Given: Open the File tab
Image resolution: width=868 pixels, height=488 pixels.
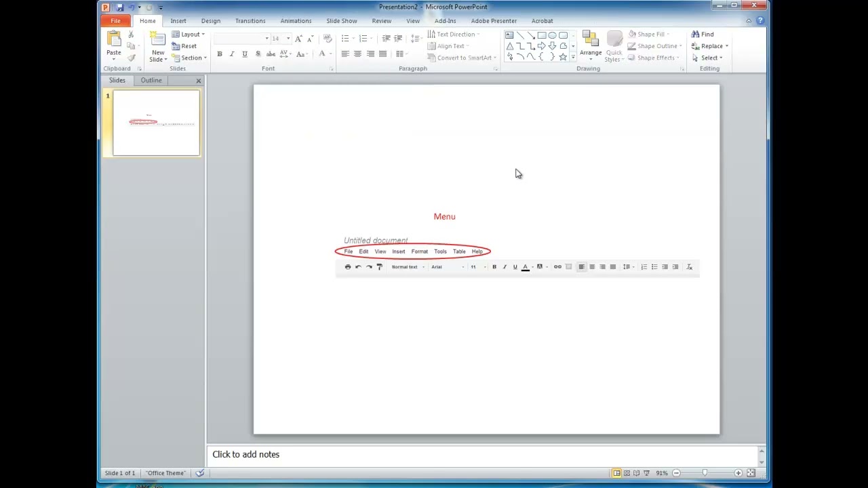Looking at the screenshot, I should pyautogui.click(x=116, y=21).
